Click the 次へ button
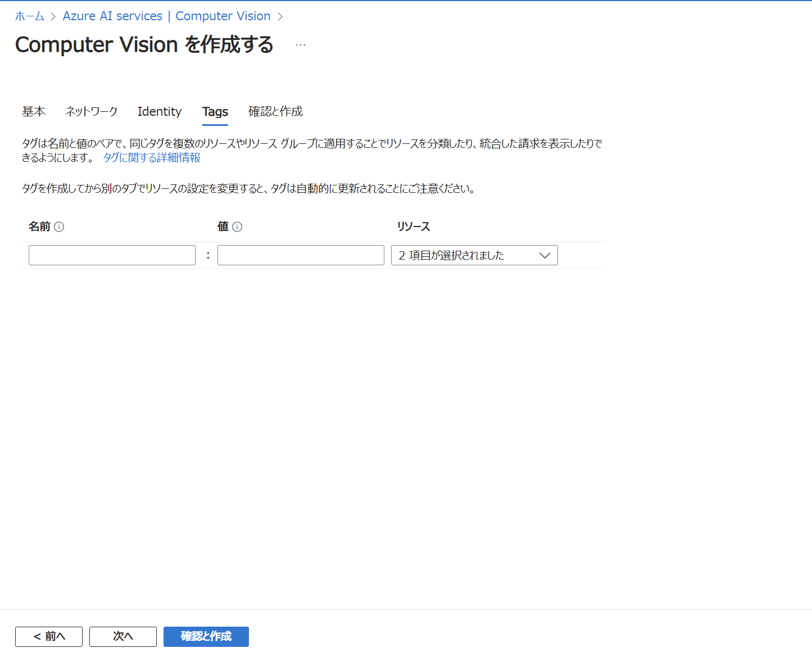812x657 pixels. coord(123,637)
